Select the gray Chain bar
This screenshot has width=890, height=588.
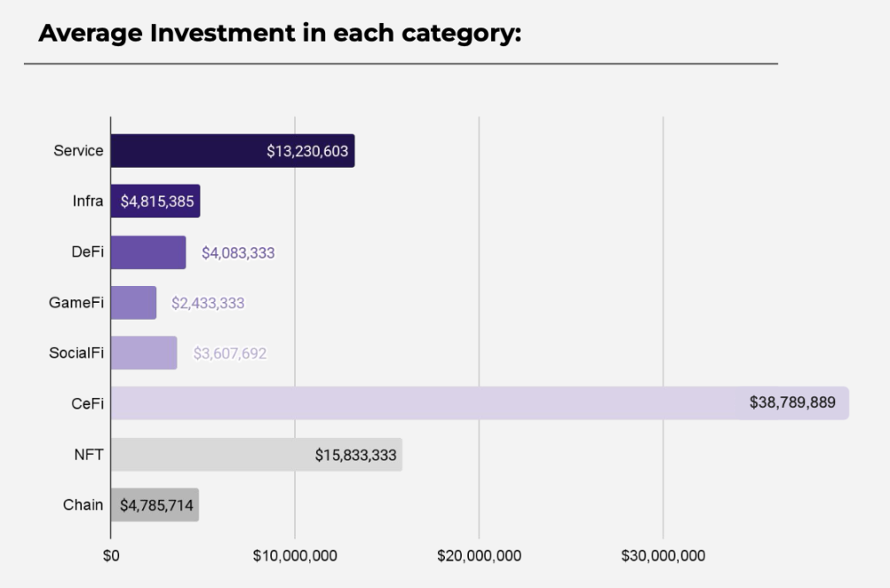point(155,505)
